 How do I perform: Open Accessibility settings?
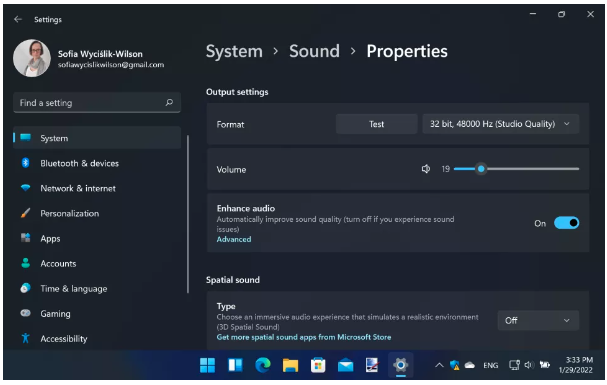(x=97, y=339)
